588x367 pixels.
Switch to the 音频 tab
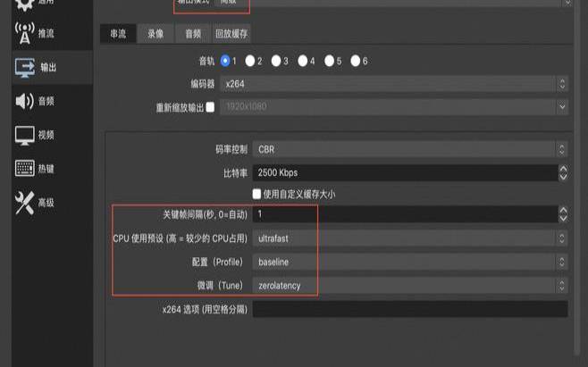coord(193,34)
